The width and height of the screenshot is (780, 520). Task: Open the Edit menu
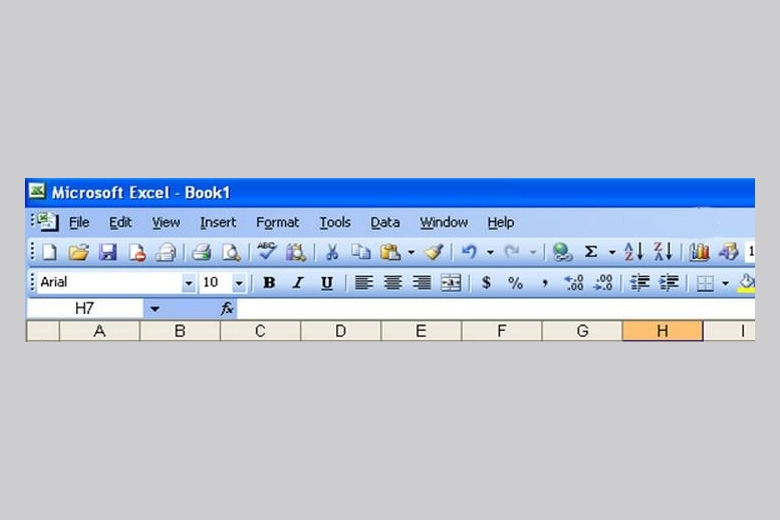120,222
